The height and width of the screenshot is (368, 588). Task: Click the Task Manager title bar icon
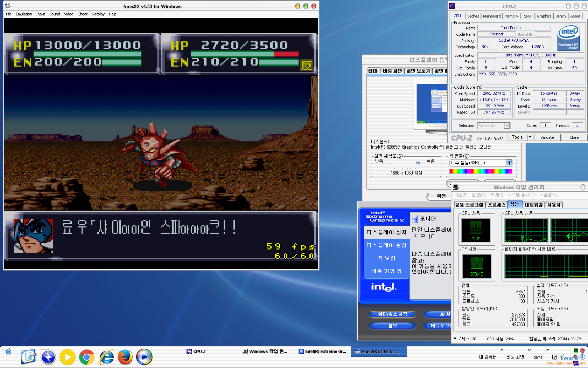[x=456, y=187]
